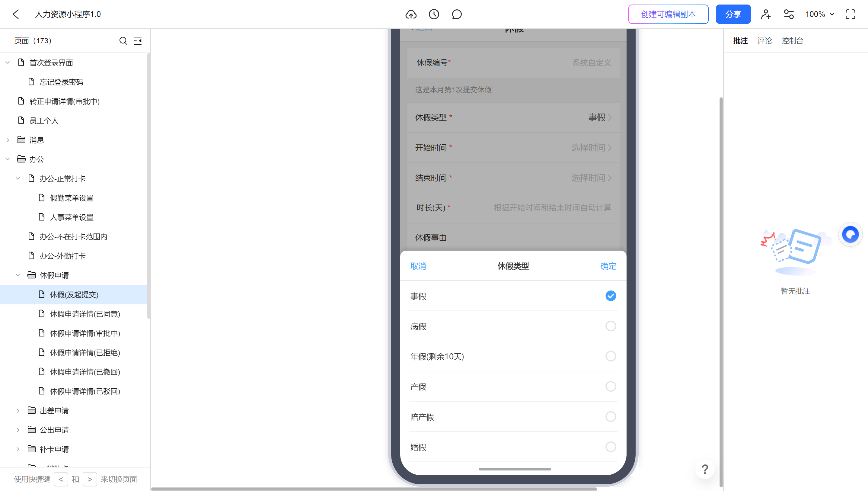The width and height of the screenshot is (868, 491).
Task: Click the back arrow icon in header
Action: (16, 14)
